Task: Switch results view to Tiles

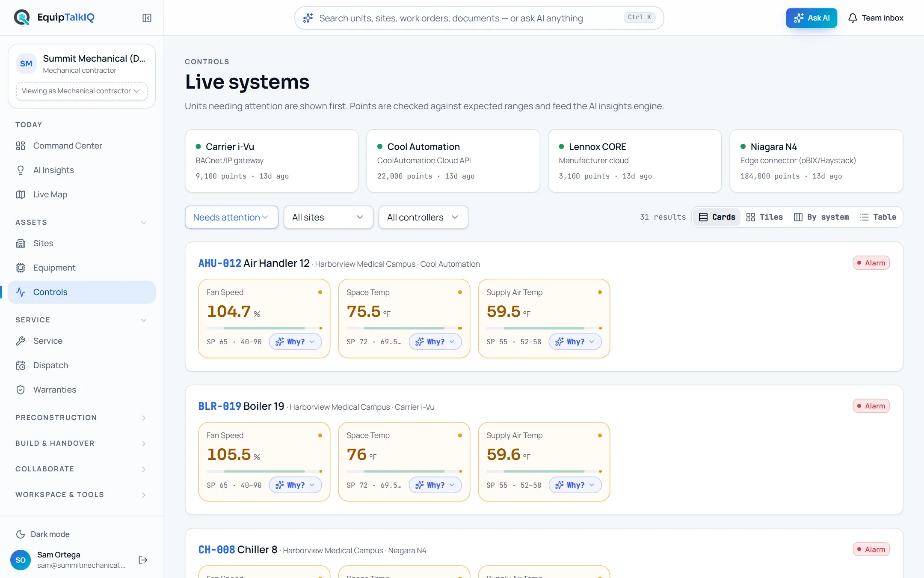Action: click(x=764, y=217)
